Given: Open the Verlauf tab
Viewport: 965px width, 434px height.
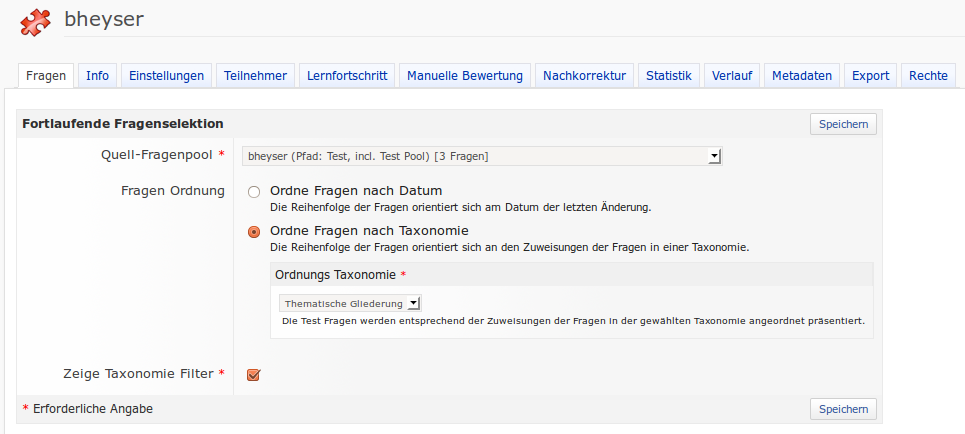Looking at the screenshot, I should pyautogui.click(x=732, y=76).
